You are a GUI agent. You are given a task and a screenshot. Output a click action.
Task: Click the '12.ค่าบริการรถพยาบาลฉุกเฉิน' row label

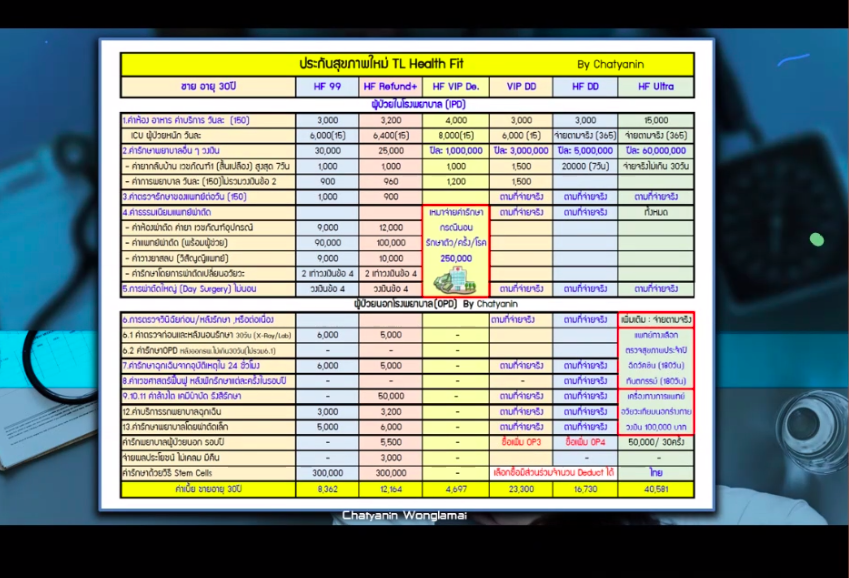click(208, 412)
